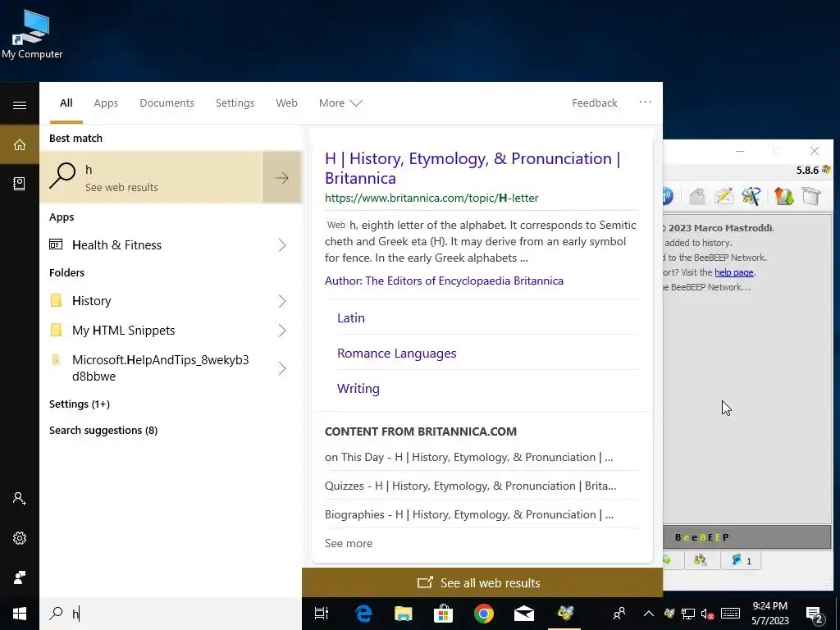Screen dimensions: 840x630
Task: Open 'Biographies' Britannica content result
Action: click(x=469, y=515)
